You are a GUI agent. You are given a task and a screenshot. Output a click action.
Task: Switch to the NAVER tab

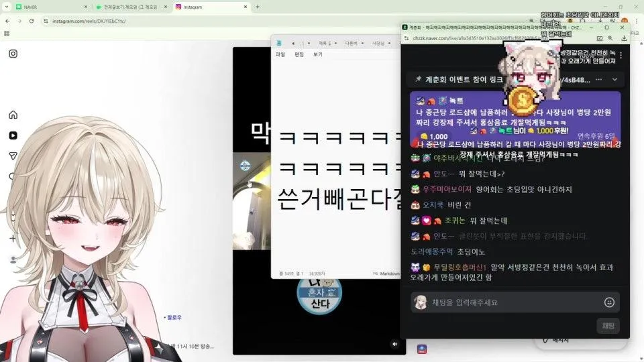(x=52, y=7)
